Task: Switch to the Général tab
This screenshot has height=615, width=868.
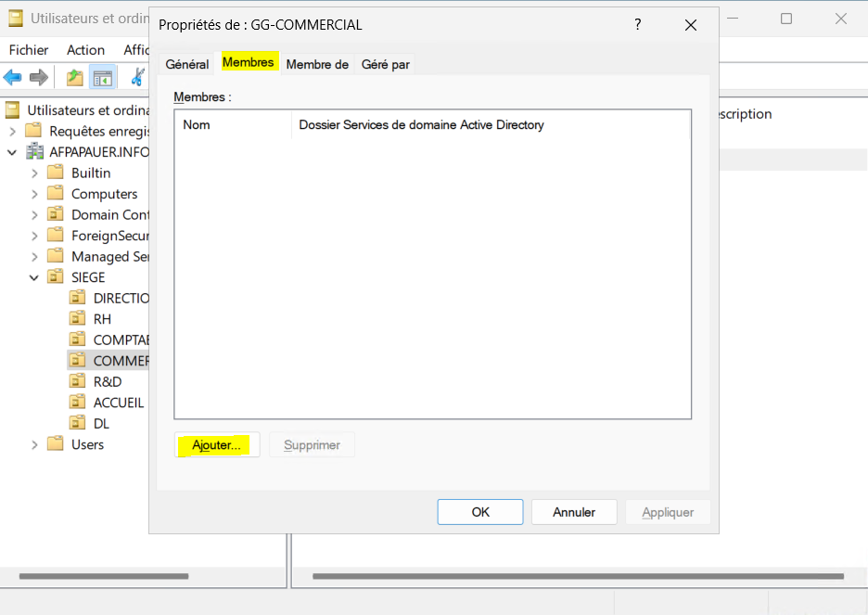Action: [186, 64]
